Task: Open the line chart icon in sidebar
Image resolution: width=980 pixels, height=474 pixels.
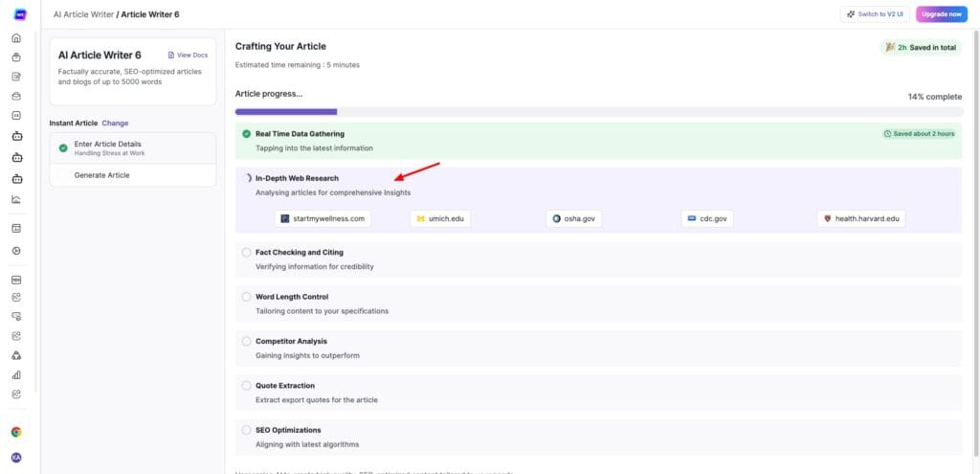Action: [x=17, y=200]
